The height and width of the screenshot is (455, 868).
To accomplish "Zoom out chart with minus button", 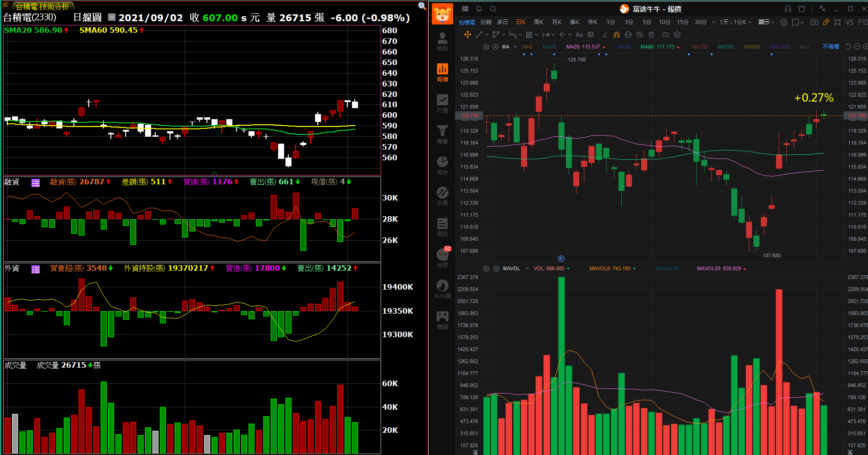I will [x=857, y=47].
